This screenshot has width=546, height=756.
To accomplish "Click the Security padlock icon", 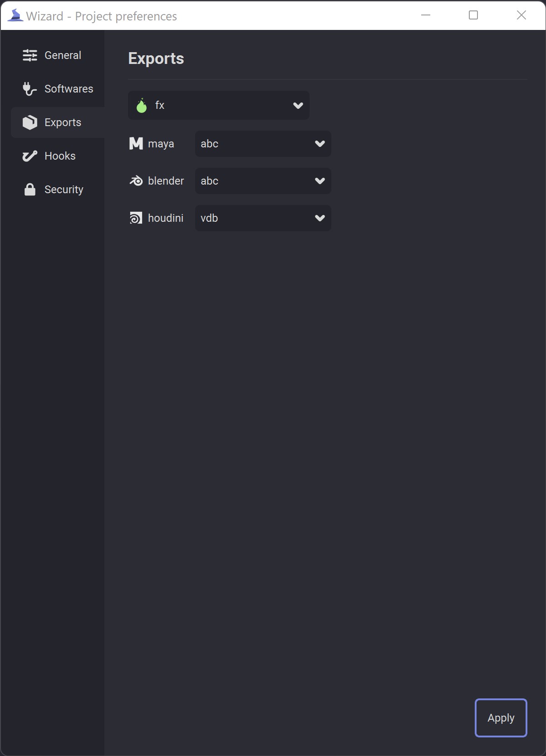I will pos(30,190).
